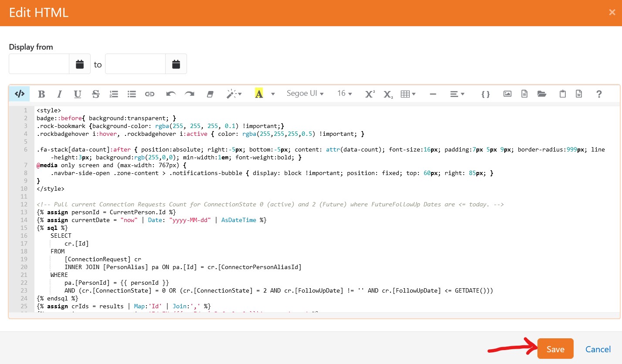Click the 'FROM' keyword on line 18
This screenshot has width=622, height=364.
click(x=58, y=251)
